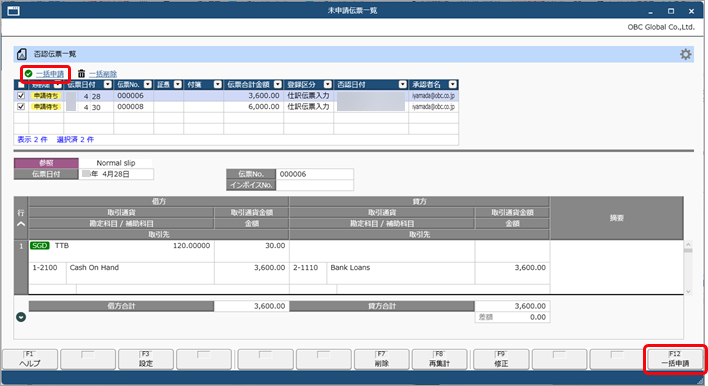Open the 付箋 column filter dropdown
The height and width of the screenshot is (386, 708).
coord(218,84)
